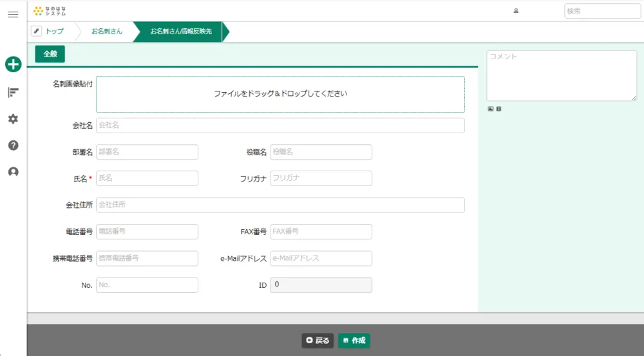
Task: Click the なのはなシステム logo
Action: [x=50, y=11]
